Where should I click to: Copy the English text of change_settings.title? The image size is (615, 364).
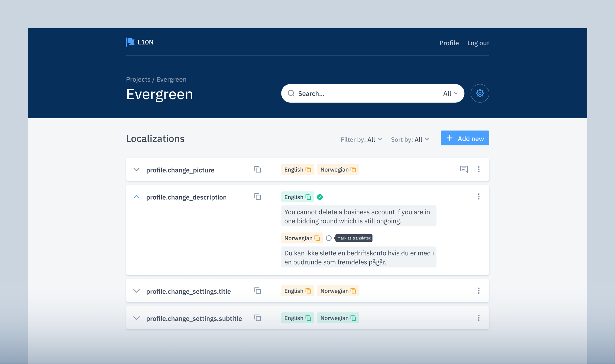tap(308, 291)
